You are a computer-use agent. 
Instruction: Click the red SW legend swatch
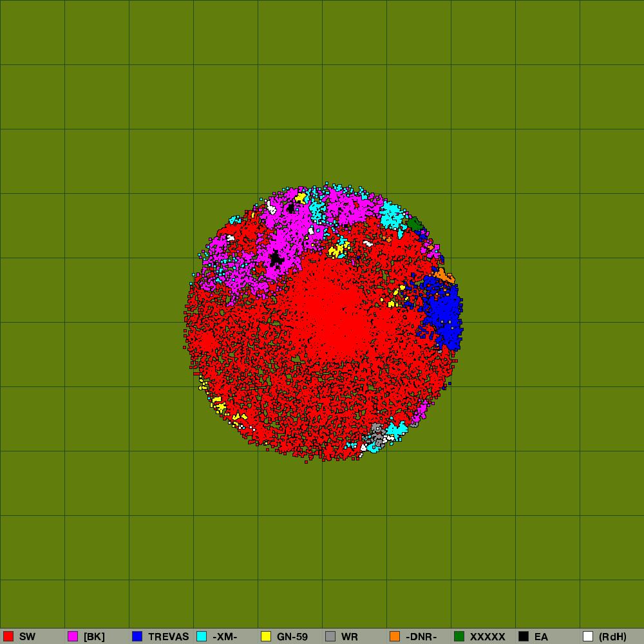8,636
